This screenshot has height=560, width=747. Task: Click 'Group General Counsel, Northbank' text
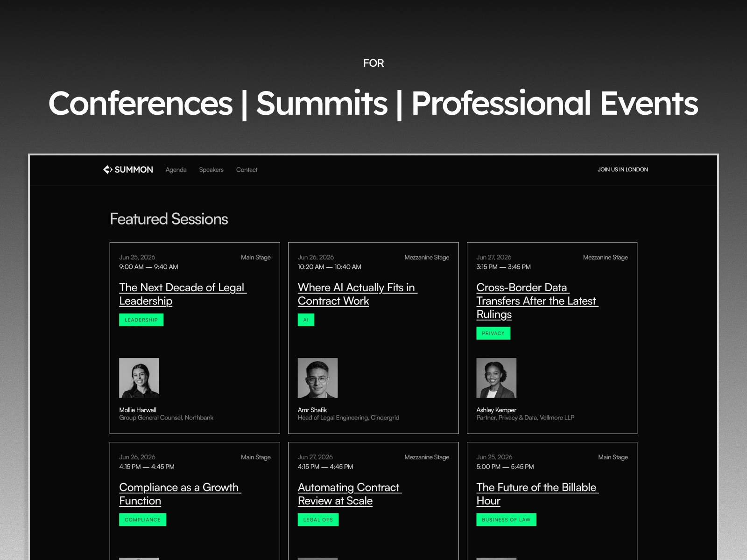click(x=166, y=418)
